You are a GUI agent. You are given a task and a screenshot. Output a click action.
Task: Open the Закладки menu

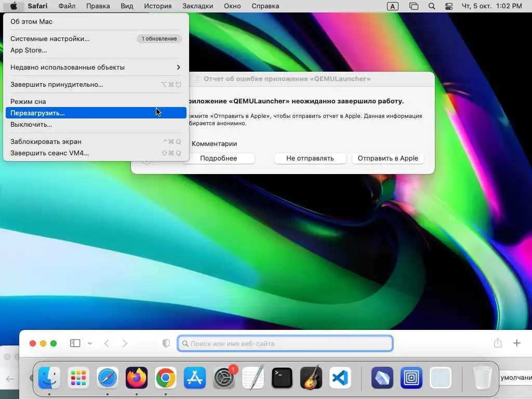point(198,6)
